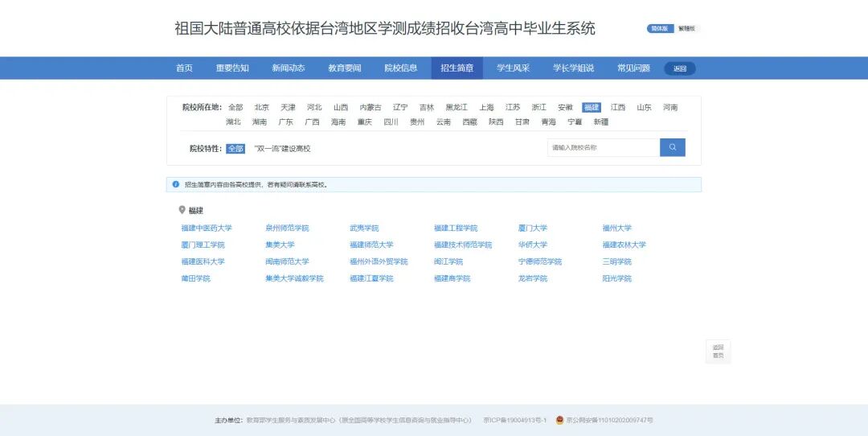This screenshot has width=868, height=436.
Task: Open 福建农林大学 link
Action: coord(624,245)
